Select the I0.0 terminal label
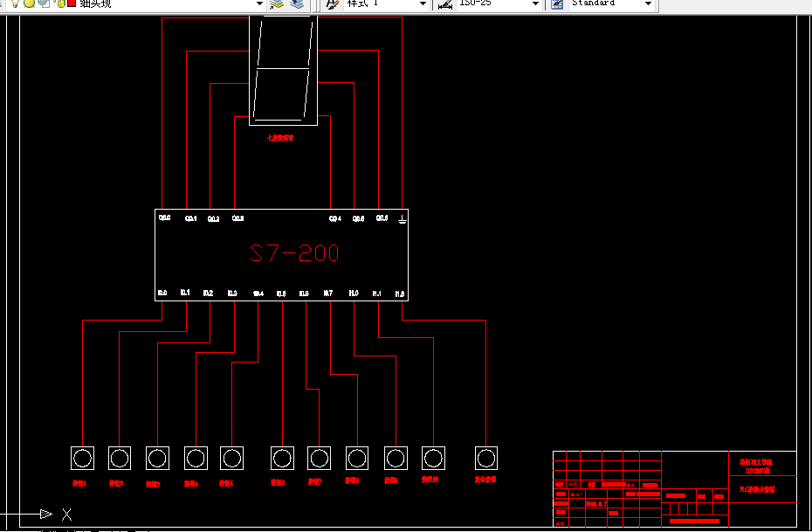 click(162, 293)
